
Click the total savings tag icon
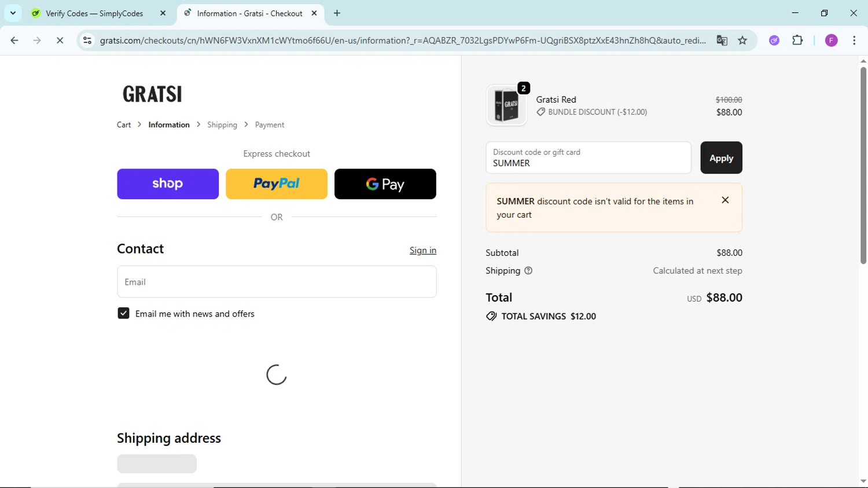(491, 317)
